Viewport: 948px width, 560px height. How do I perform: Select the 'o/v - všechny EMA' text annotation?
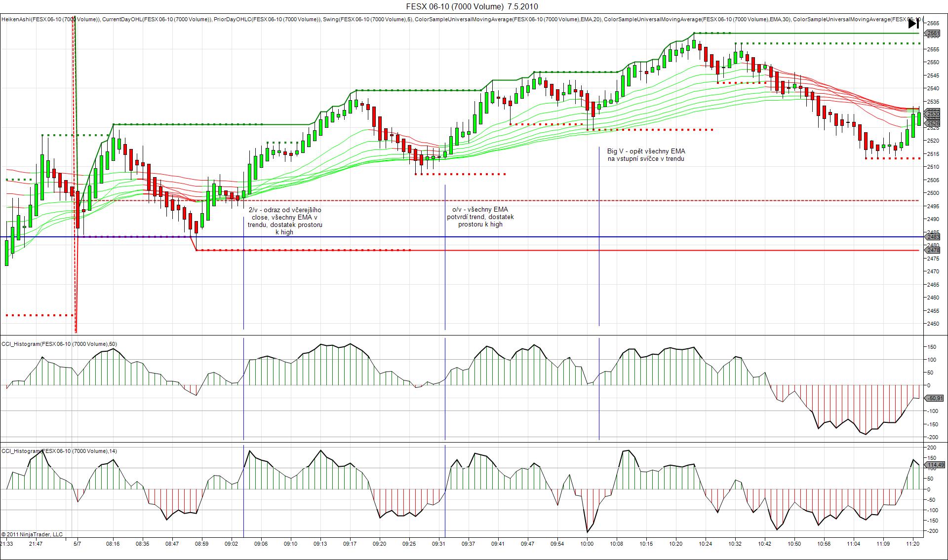(480, 217)
